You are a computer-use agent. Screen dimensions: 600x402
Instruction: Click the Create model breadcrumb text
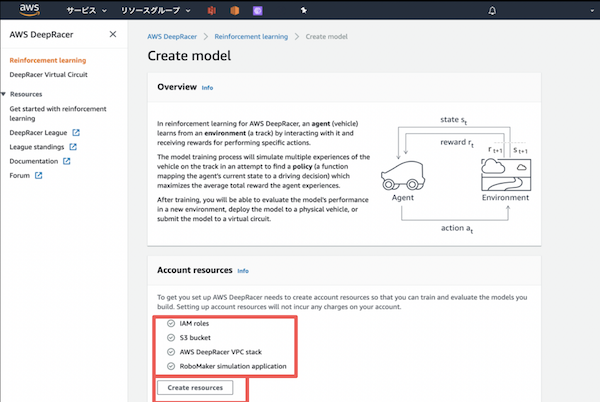coord(326,37)
